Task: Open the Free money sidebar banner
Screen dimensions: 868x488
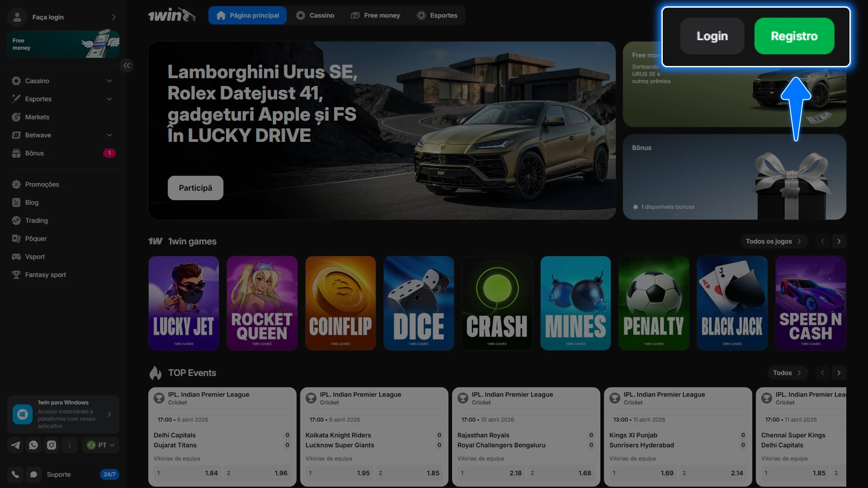Action: click(x=63, y=44)
